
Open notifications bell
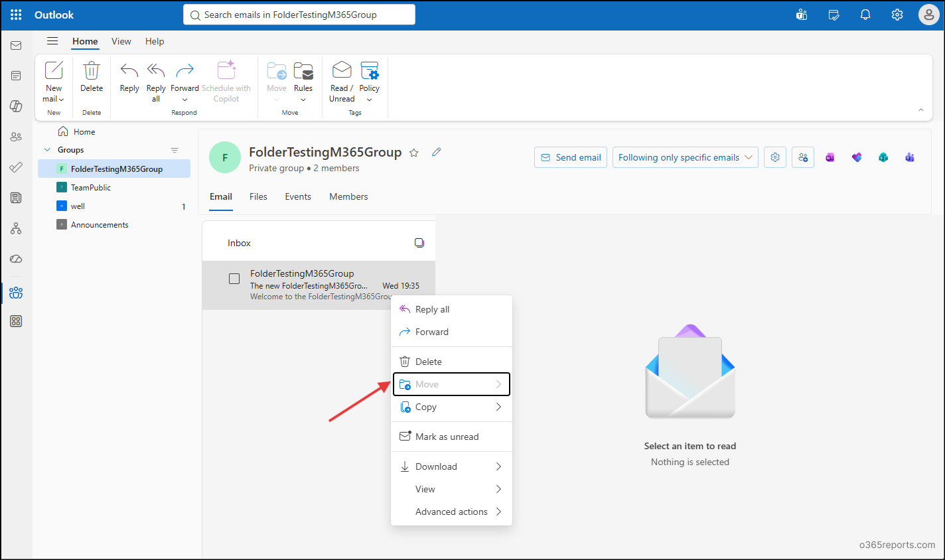pyautogui.click(x=865, y=15)
